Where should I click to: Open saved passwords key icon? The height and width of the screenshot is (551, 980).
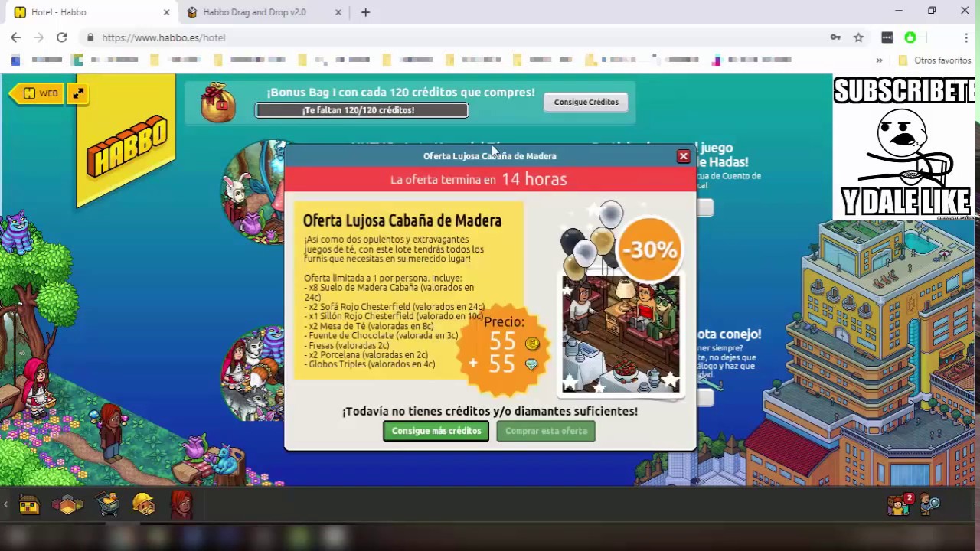835,37
